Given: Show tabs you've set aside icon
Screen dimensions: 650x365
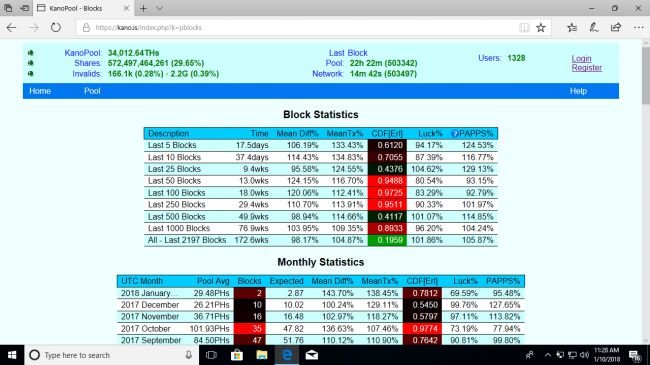Looking at the screenshot, I should (x=8, y=8).
